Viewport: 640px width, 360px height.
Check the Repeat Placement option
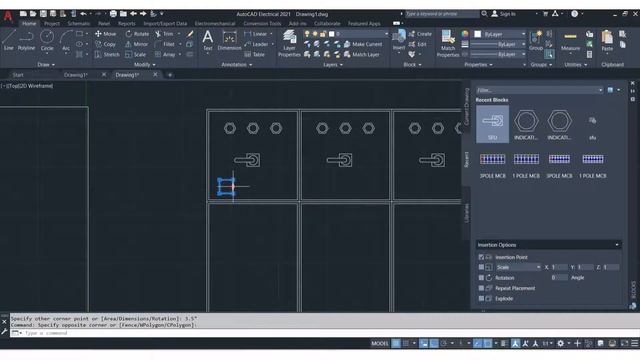click(481, 288)
